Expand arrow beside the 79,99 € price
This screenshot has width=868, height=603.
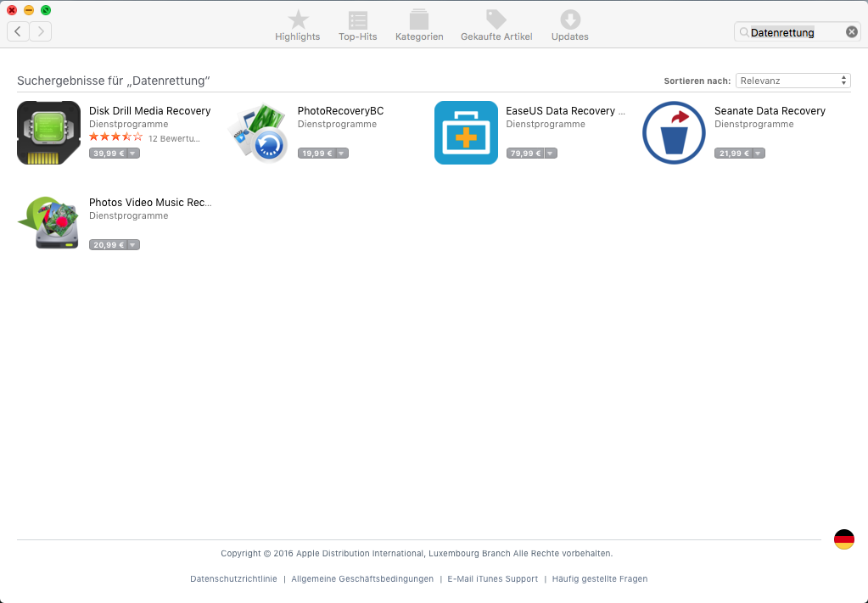point(551,154)
